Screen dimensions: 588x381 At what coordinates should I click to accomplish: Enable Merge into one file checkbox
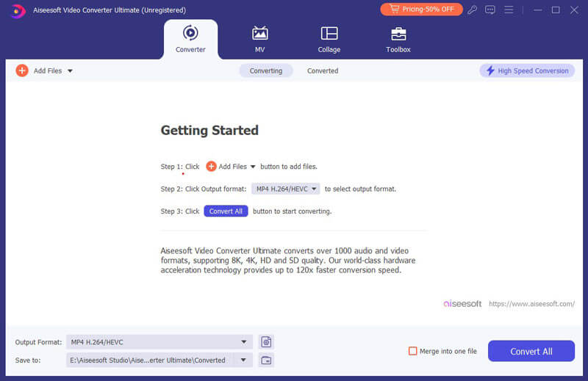click(412, 351)
